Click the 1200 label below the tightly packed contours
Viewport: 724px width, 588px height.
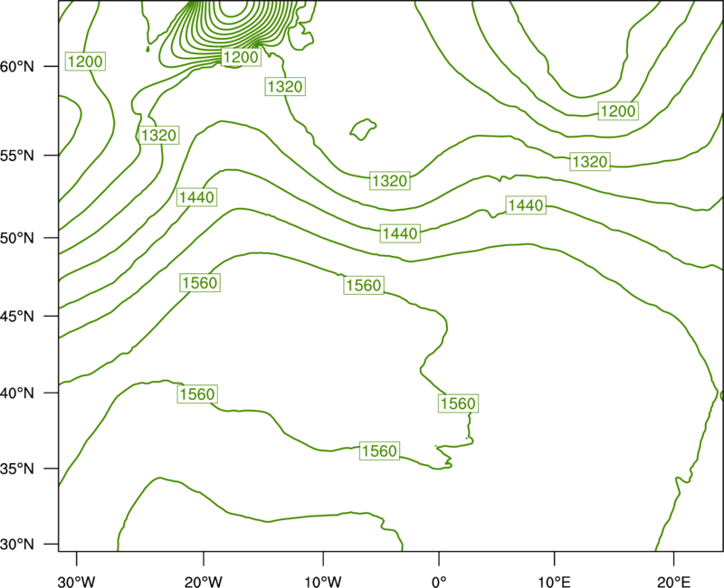[241, 57]
